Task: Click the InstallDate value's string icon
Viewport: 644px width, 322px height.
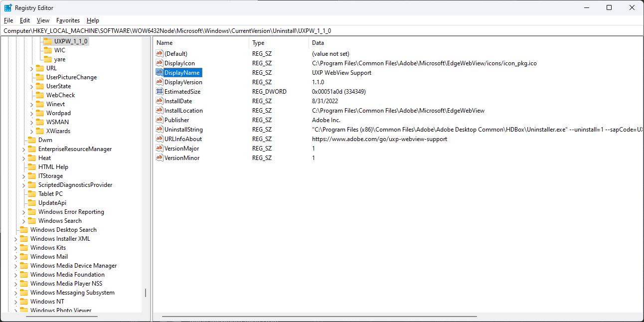Action: tap(160, 101)
